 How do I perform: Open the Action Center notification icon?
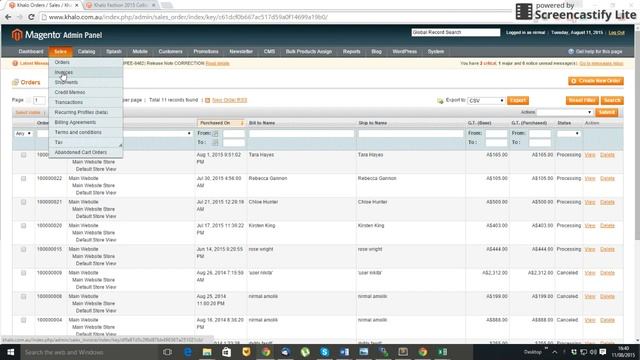coord(603,352)
